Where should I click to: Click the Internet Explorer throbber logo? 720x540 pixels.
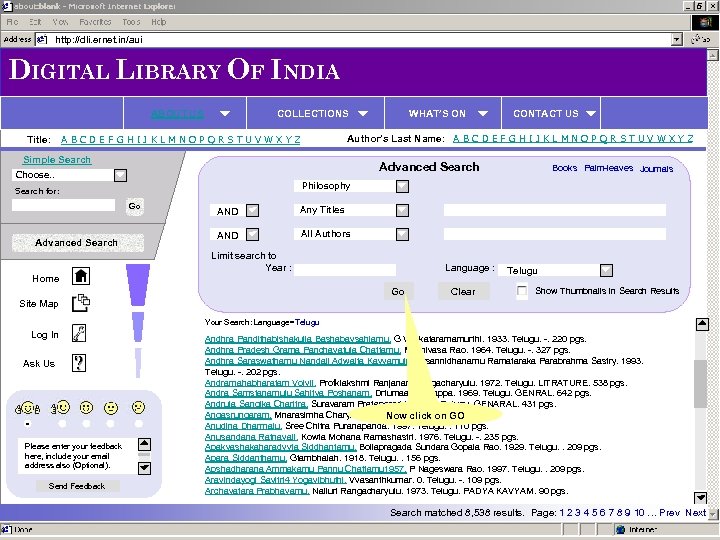coord(705,22)
